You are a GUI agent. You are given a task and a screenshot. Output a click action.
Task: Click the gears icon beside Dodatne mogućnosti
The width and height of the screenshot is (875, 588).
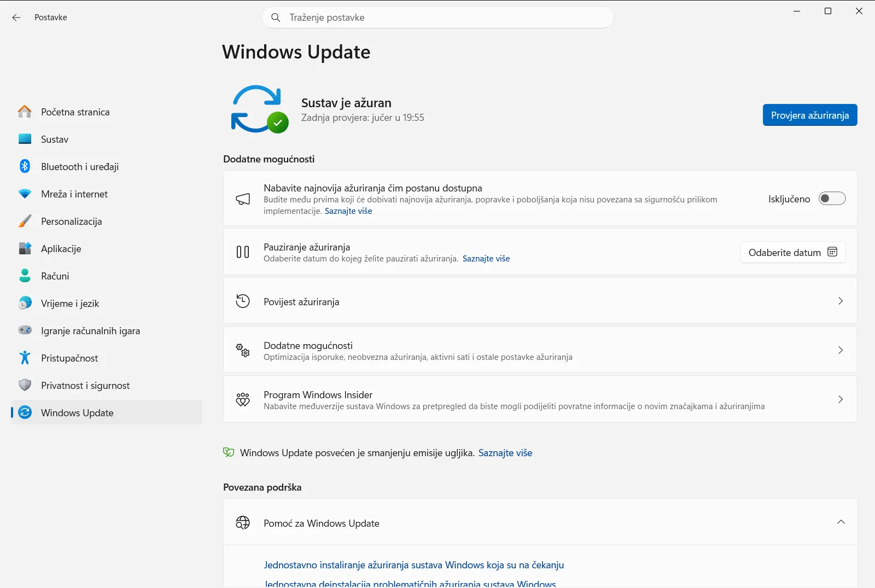[243, 350]
